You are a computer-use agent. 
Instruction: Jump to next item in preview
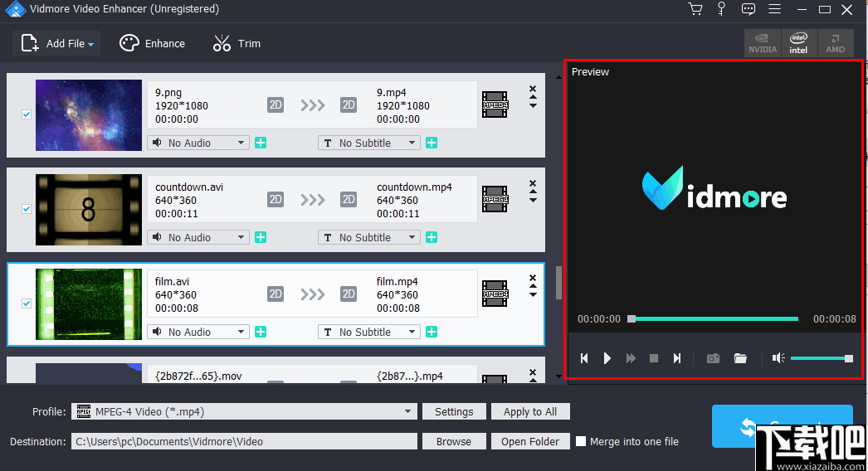[676, 359]
